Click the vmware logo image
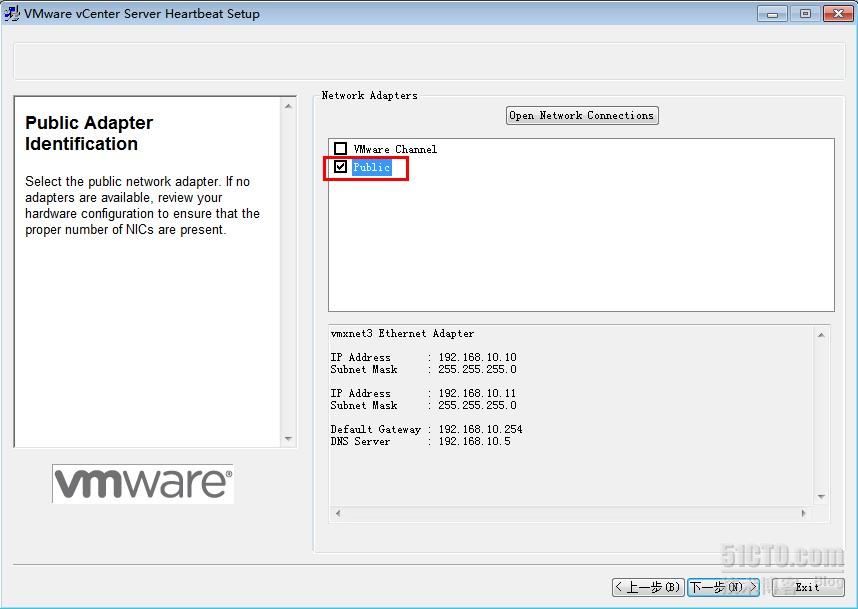 [x=143, y=484]
